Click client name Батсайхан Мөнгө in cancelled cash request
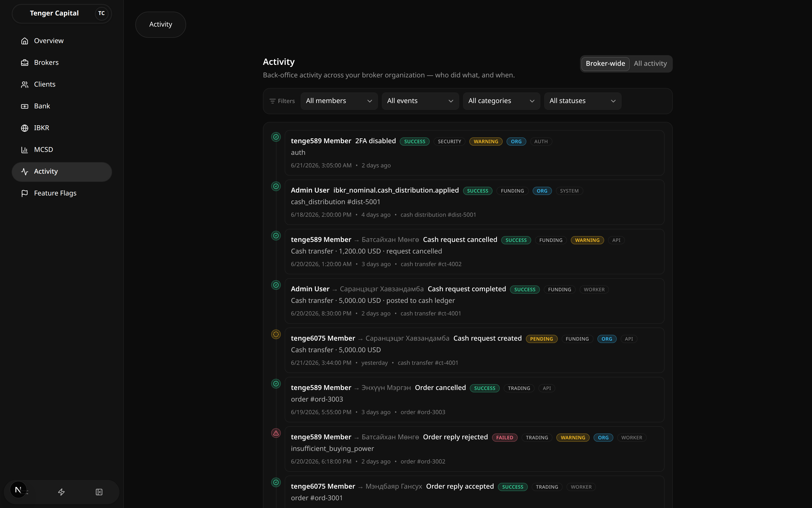812x508 pixels. [390, 239]
